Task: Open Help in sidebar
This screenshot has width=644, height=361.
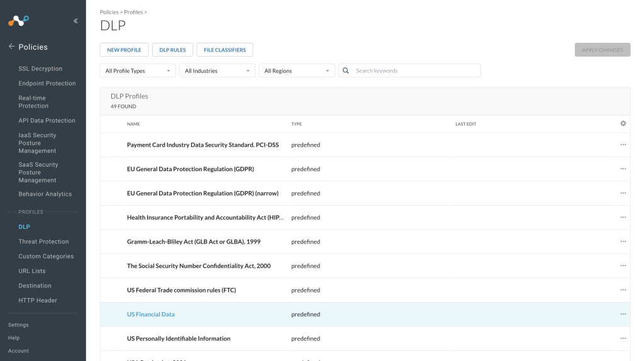Action: (x=14, y=338)
